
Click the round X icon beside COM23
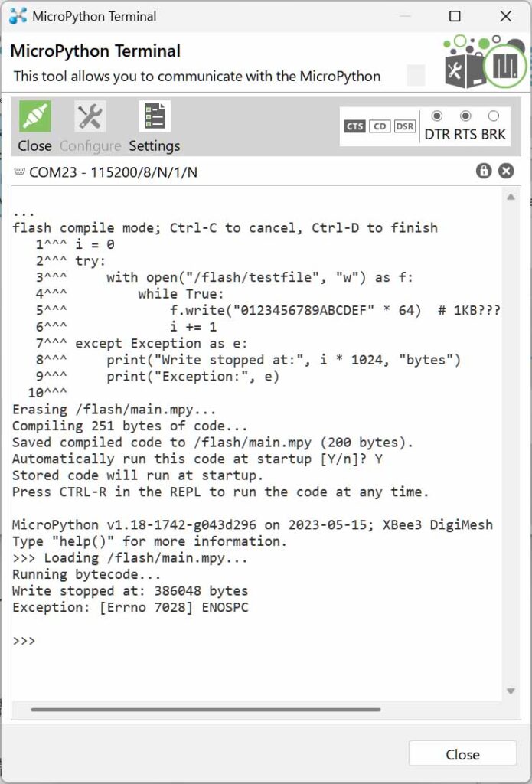pos(506,171)
